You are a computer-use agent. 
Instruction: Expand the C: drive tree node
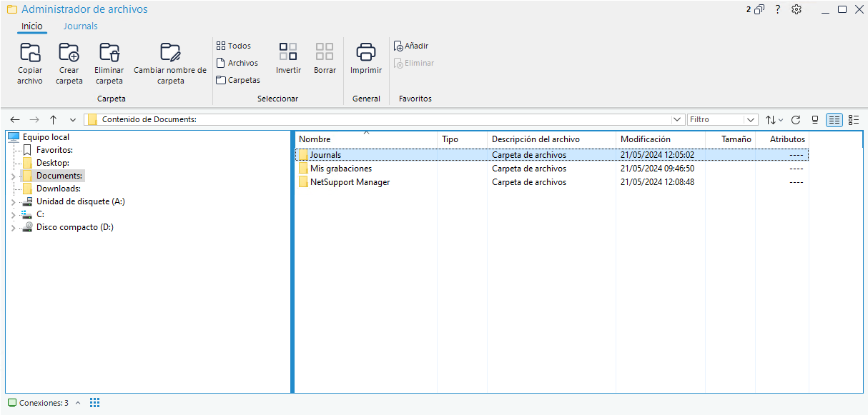[x=13, y=215]
